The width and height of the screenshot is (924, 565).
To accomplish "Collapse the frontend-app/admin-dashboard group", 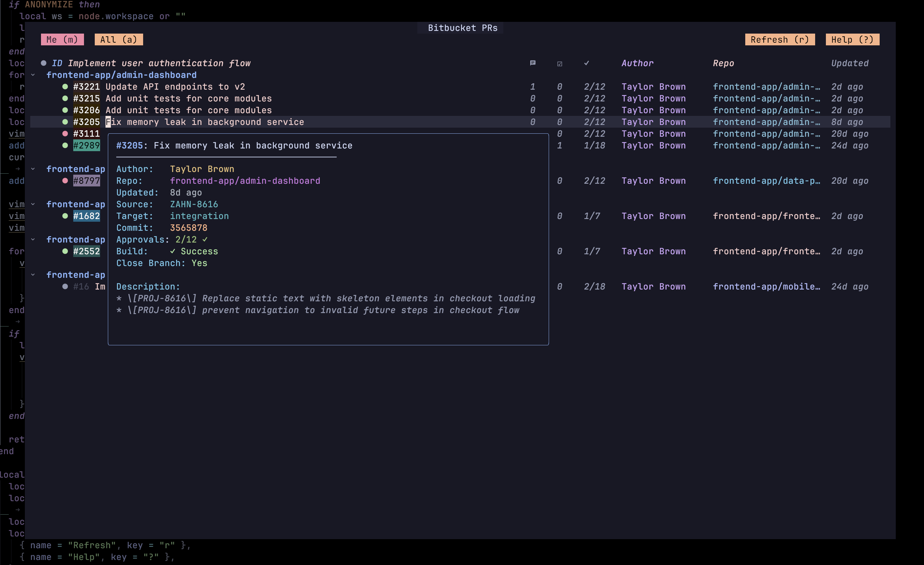I will point(33,75).
